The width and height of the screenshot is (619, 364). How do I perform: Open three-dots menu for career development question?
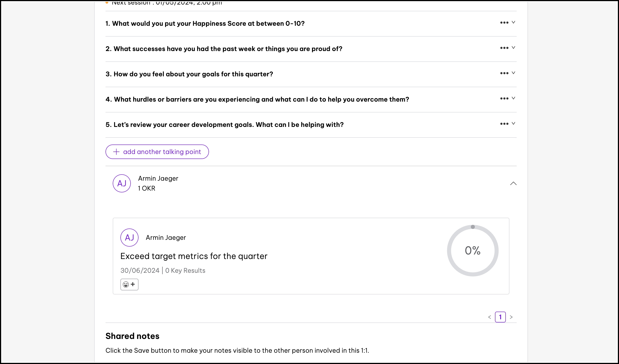(504, 124)
